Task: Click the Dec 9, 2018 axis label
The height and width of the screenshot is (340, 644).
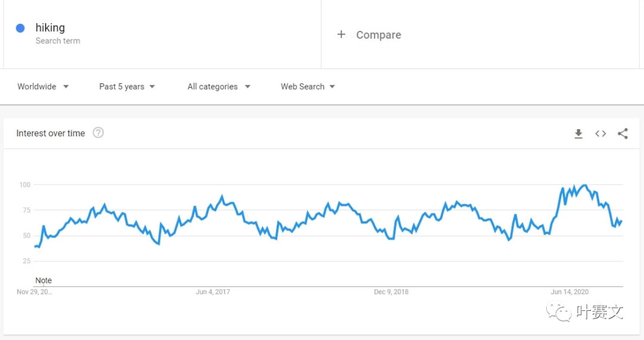Action: point(391,292)
